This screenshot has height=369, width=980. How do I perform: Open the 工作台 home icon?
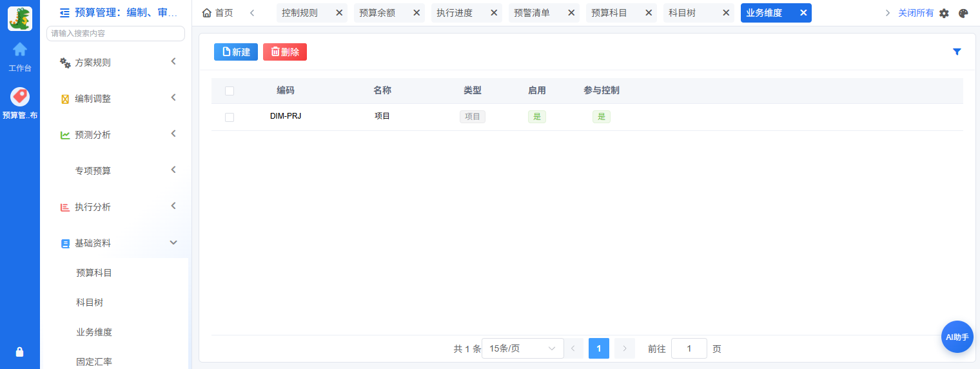[20, 49]
